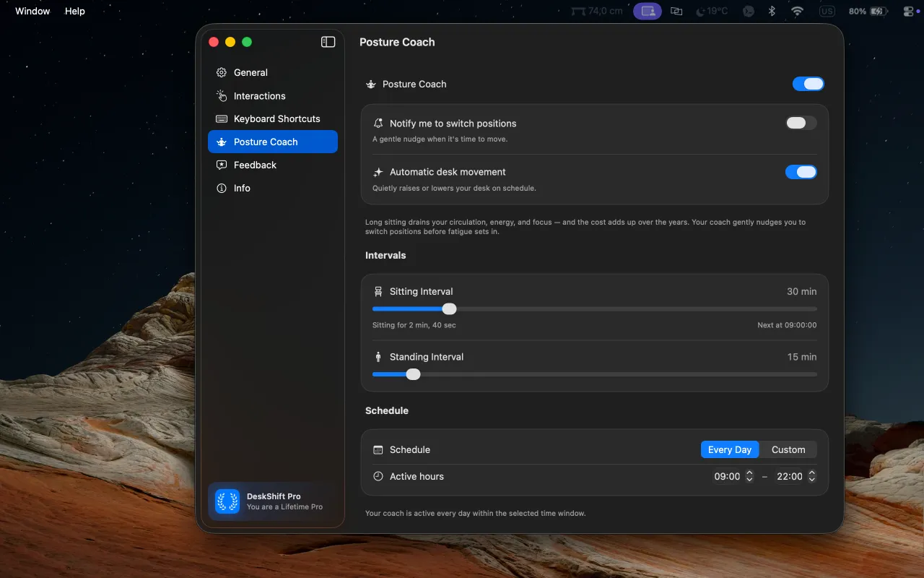Adjust the 22:00 end time stepper arrows
The width and height of the screenshot is (924, 578).
[x=812, y=476]
